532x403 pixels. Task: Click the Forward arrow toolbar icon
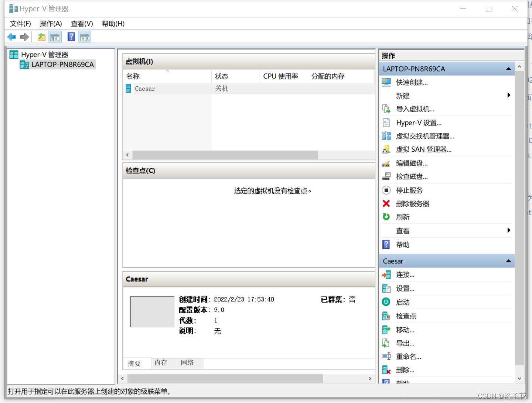[24, 37]
